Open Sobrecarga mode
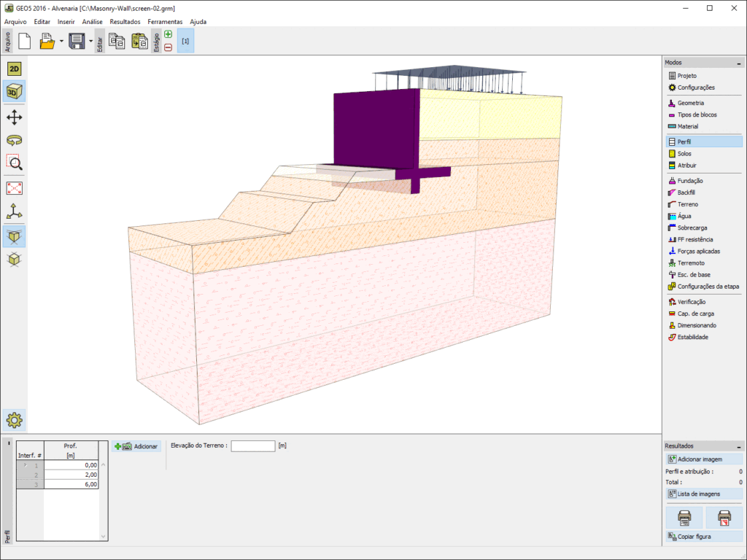The width and height of the screenshot is (747, 560). tap(704, 227)
